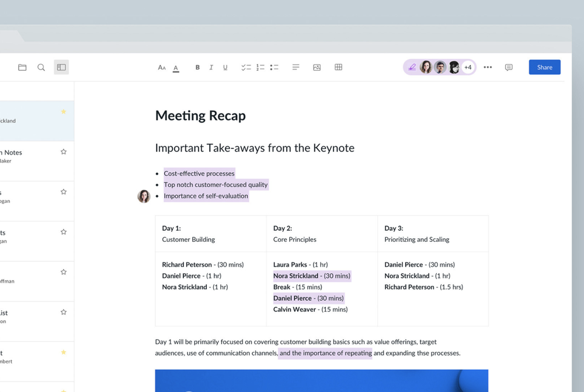Click the blue Share button

pyautogui.click(x=544, y=67)
